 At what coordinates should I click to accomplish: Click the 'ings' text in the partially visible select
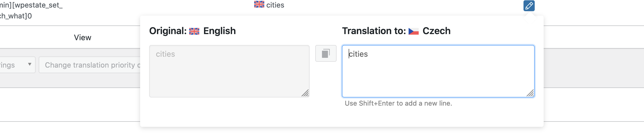tap(8, 65)
